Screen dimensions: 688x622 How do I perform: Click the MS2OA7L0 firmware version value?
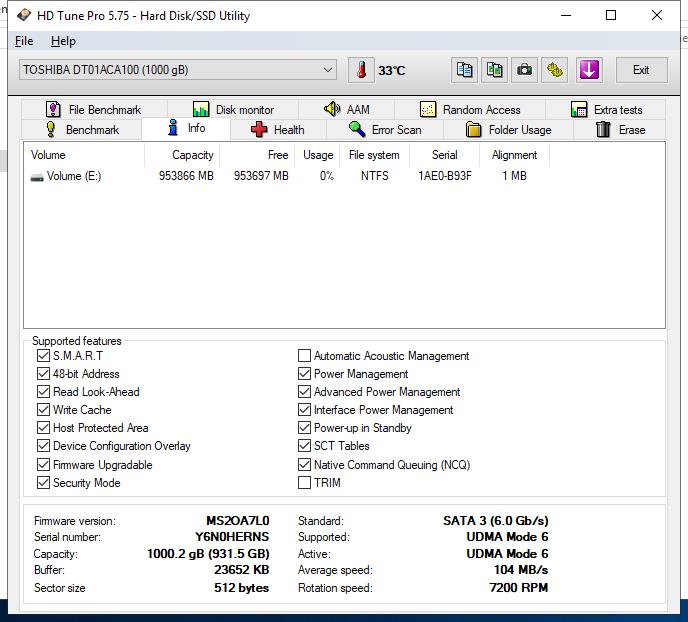238,521
